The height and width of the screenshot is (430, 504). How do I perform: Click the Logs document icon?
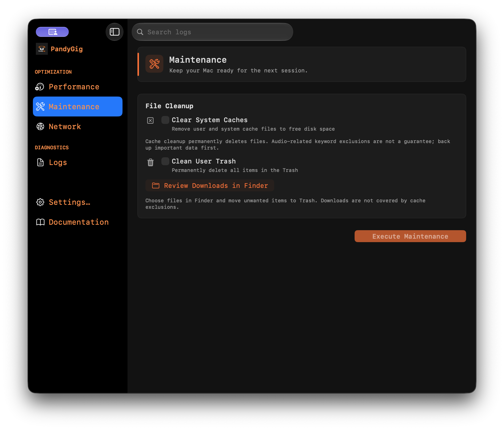[40, 162]
